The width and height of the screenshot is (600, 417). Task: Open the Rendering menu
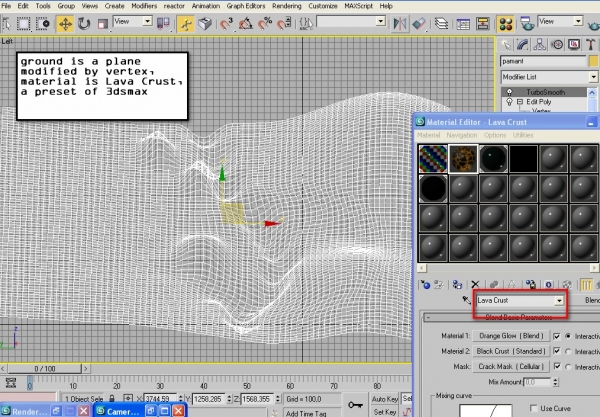[x=287, y=6]
